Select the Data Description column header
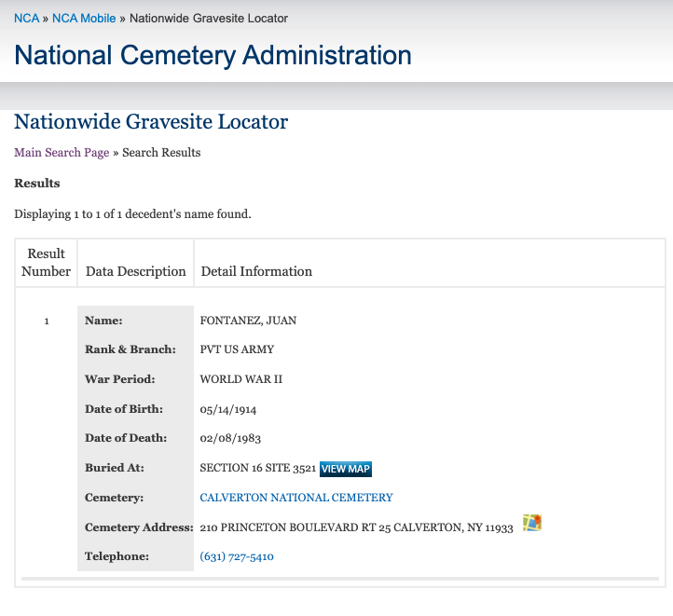The width and height of the screenshot is (673, 616). click(136, 271)
